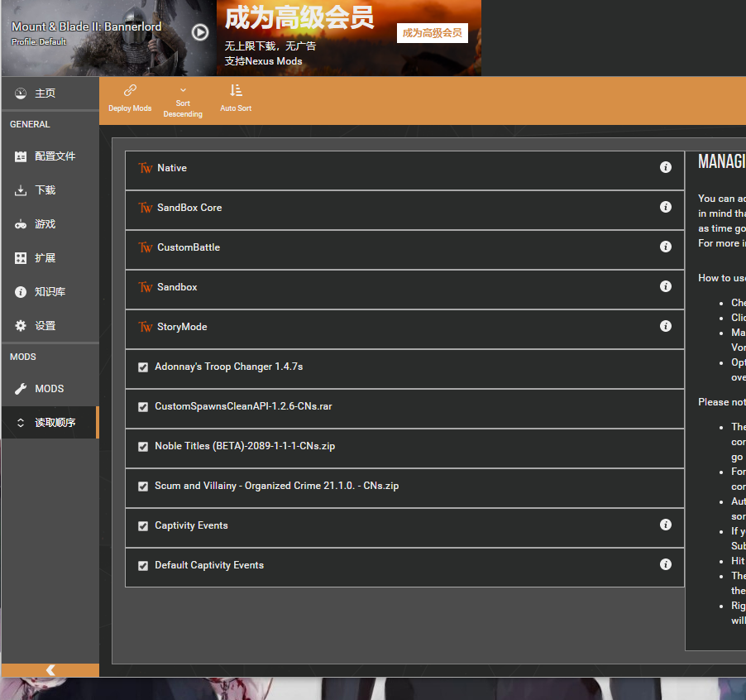746x700 pixels.
Task: Uncheck Noble Titles (BETA) mod
Action: coord(143,446)
